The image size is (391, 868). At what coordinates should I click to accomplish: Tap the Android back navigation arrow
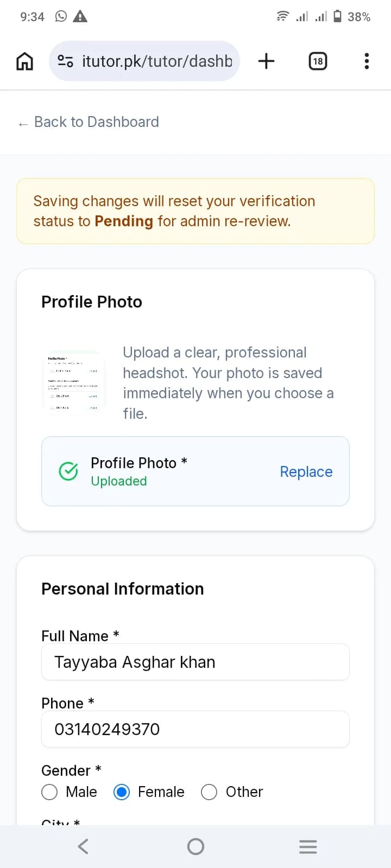[83, 846]
